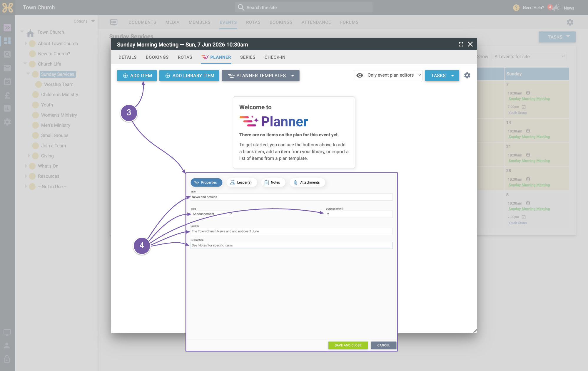Open the Planner Templates dropdown
The width and height of the screenshot is (588, 371).
pos(260,75)
